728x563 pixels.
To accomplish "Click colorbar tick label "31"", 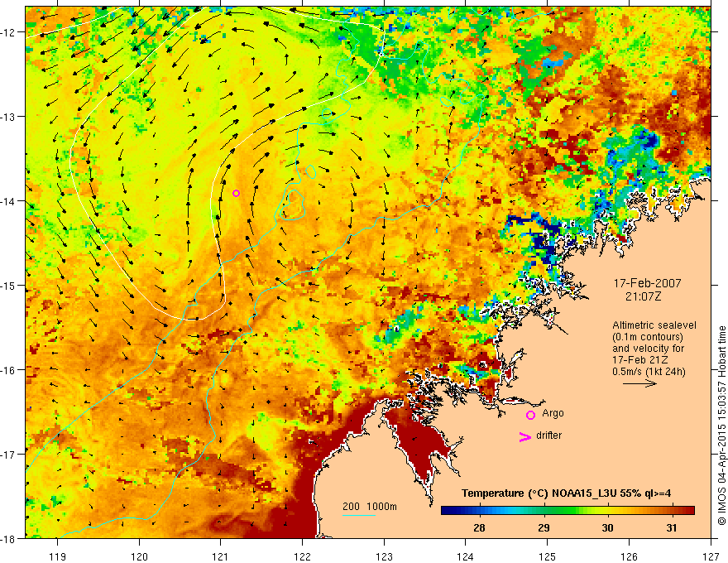I will coord(672,527).
